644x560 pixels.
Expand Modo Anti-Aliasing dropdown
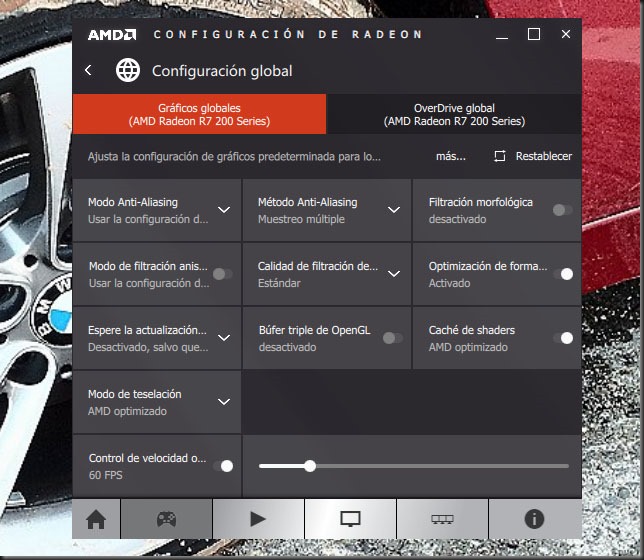point(224,210)
